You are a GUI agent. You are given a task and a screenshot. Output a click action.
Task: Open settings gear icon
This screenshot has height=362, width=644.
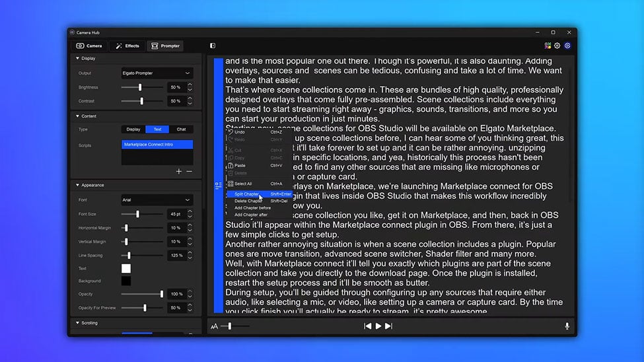click(x=557, y=46)
